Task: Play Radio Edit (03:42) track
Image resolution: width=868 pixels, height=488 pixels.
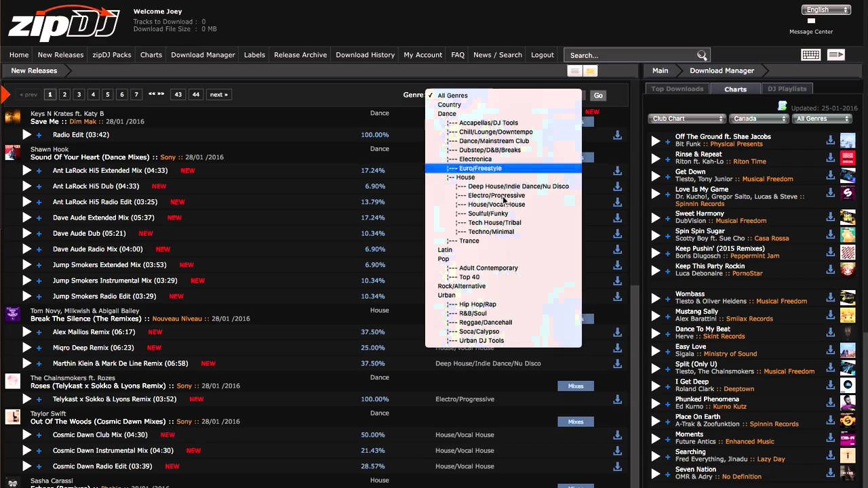Action: pyautogui.click(x=26, y=135)
